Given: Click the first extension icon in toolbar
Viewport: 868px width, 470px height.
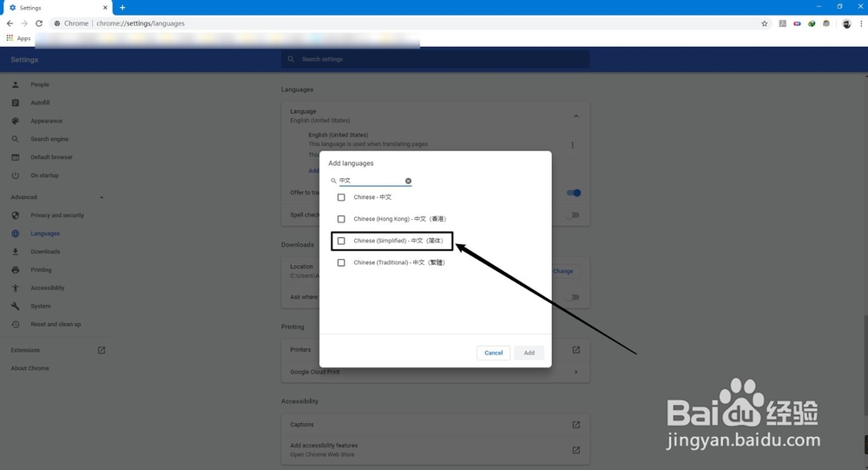Looking at the screenshot, I should click(782, 23).
